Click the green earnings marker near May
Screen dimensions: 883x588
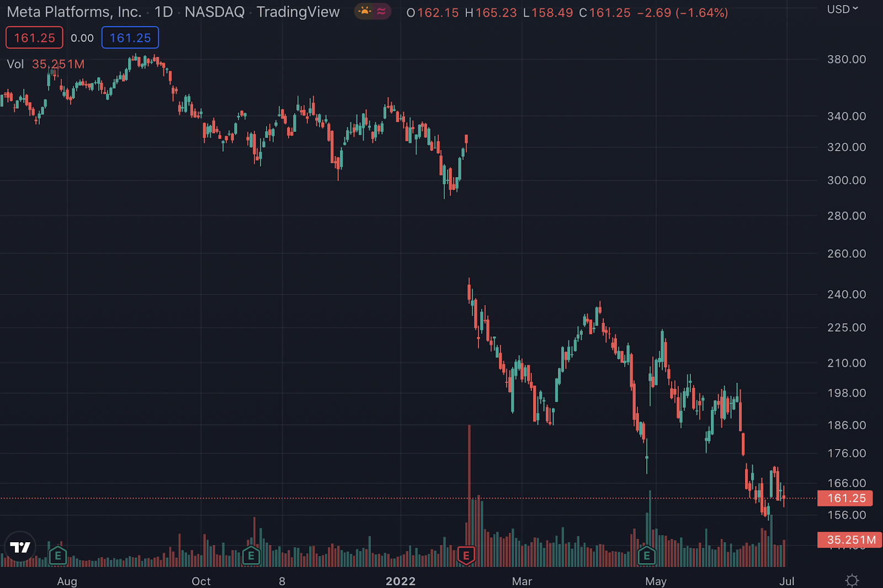click(647, 555)
